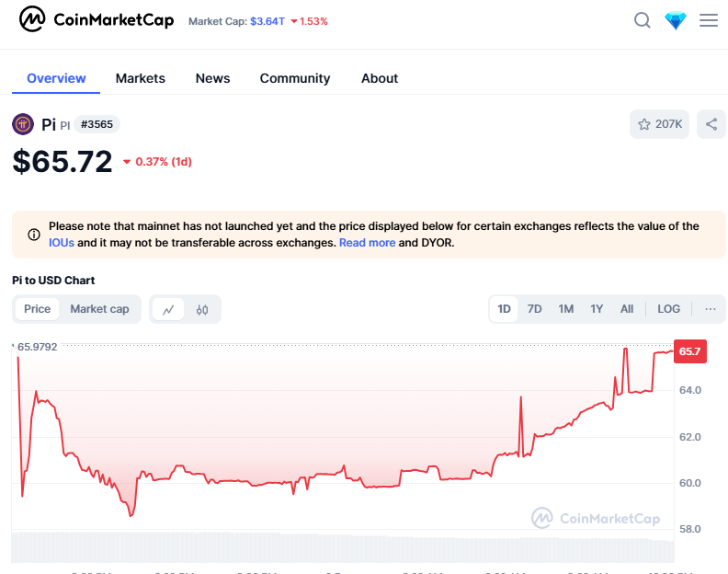Click the Pi to USD Chart heading
Image resolution: width=728 pixels, height=574 pixels.
53,281
